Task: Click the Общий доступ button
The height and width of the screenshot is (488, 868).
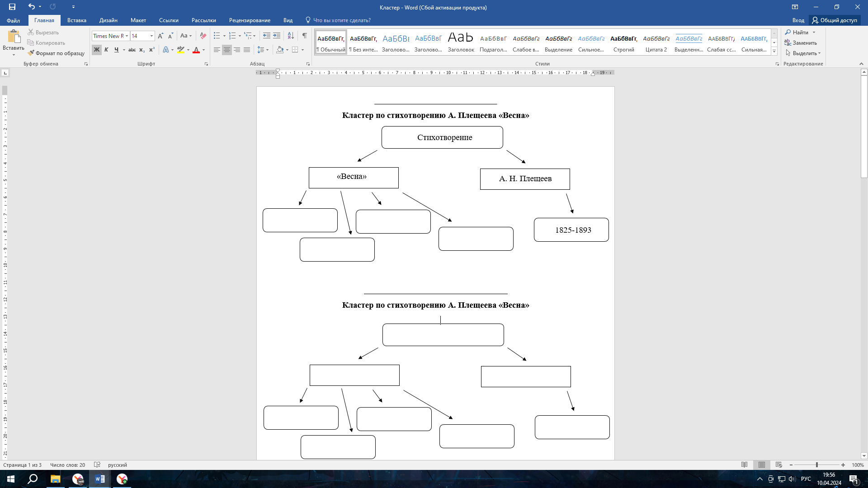Action: coord(834,20)
